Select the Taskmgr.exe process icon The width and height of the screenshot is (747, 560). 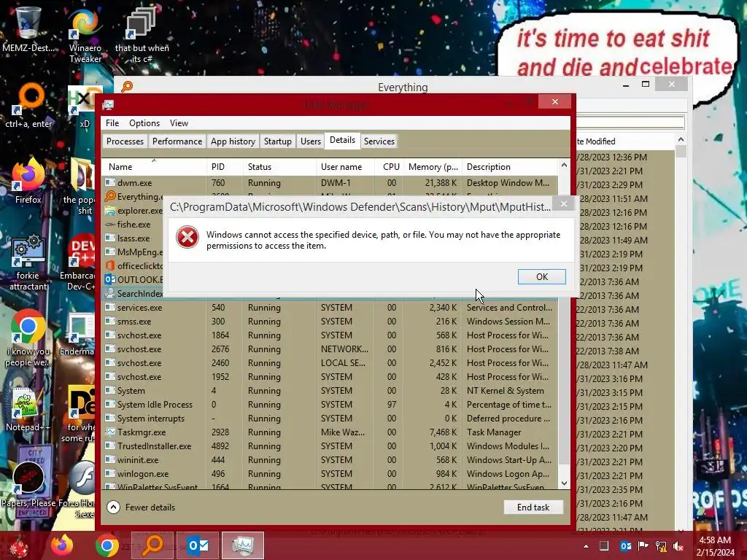[110, 432]
